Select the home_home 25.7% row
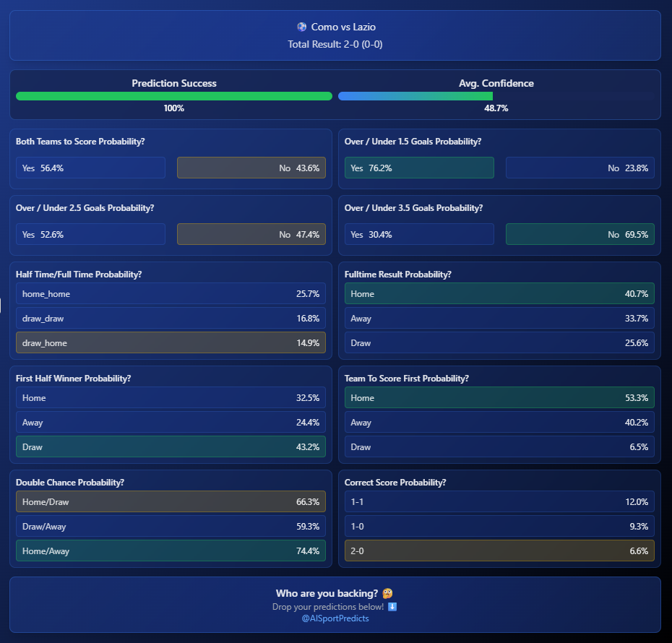This screenshot has width=672, height=643. coord(171,293)
